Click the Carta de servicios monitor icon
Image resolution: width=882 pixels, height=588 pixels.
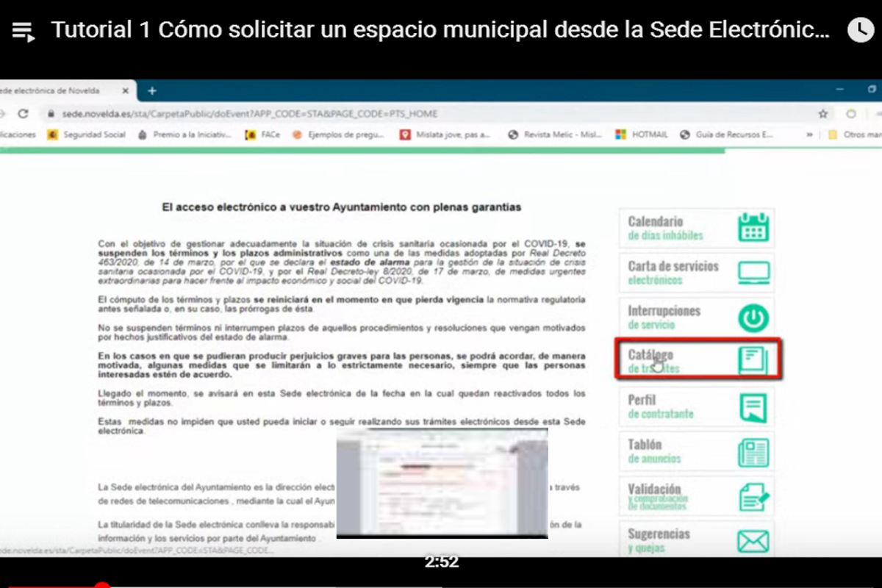click(x=753, y=273)
